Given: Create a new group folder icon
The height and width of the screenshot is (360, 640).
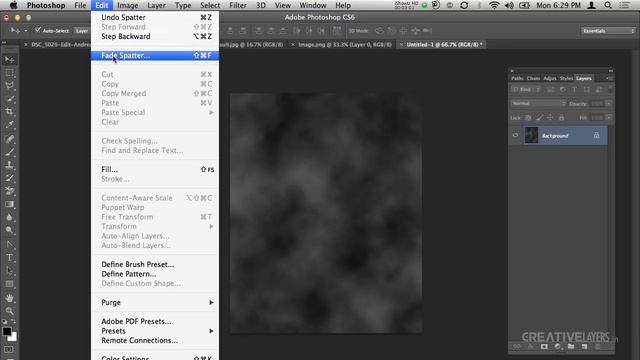Looking at the screenshot, I should (x=571, y=347).
